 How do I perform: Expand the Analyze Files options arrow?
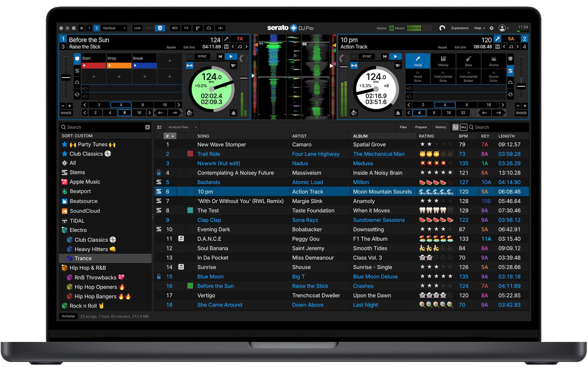[x=195, y=127]
